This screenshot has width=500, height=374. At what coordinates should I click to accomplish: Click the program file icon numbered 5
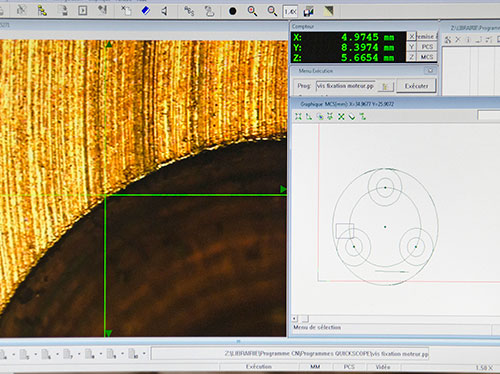[x=25, y=354]
